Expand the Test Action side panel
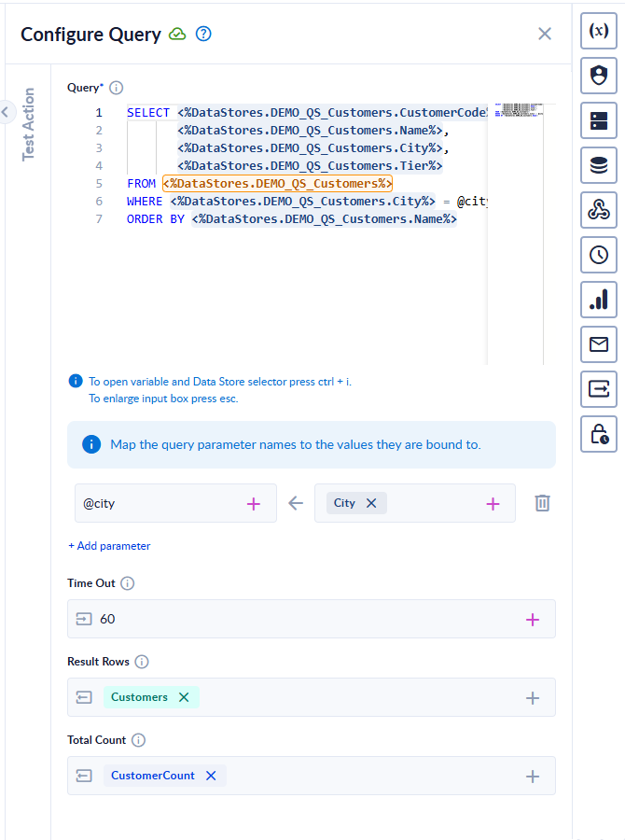The height and width of the screenshot is (840, 625). point(5,112)
